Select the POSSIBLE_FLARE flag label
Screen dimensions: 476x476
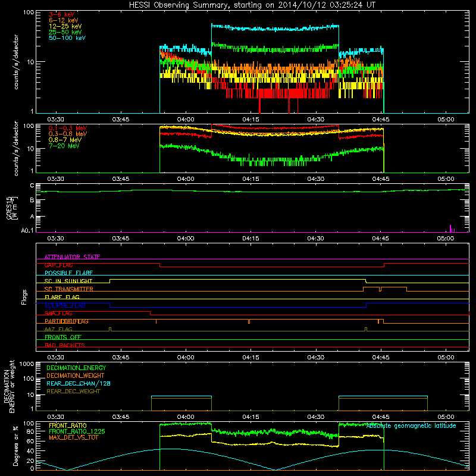(68, 273)
